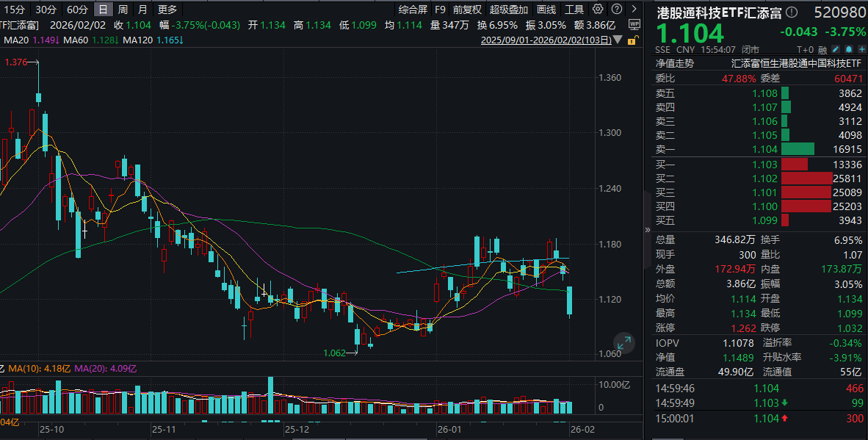Open chart settings gear icon
Viewport: 868px width, 440px height.
point(597,10)
